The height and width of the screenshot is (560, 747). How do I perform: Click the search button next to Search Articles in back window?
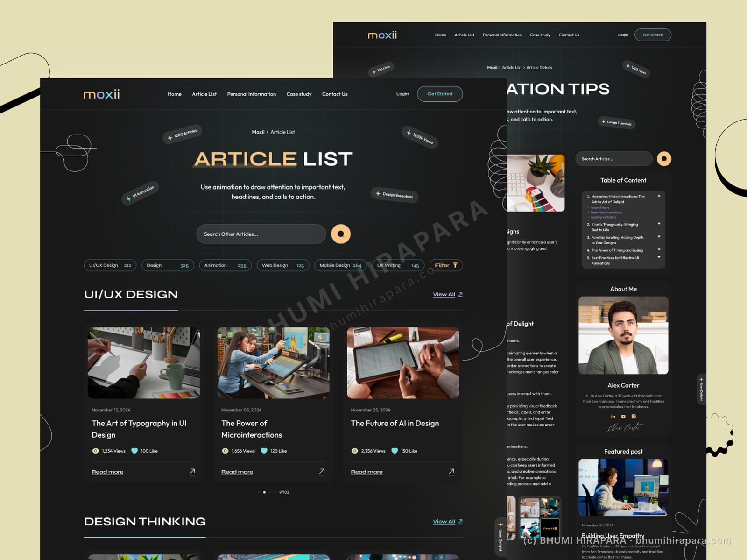pyautogui.click(x=664, y=159)
